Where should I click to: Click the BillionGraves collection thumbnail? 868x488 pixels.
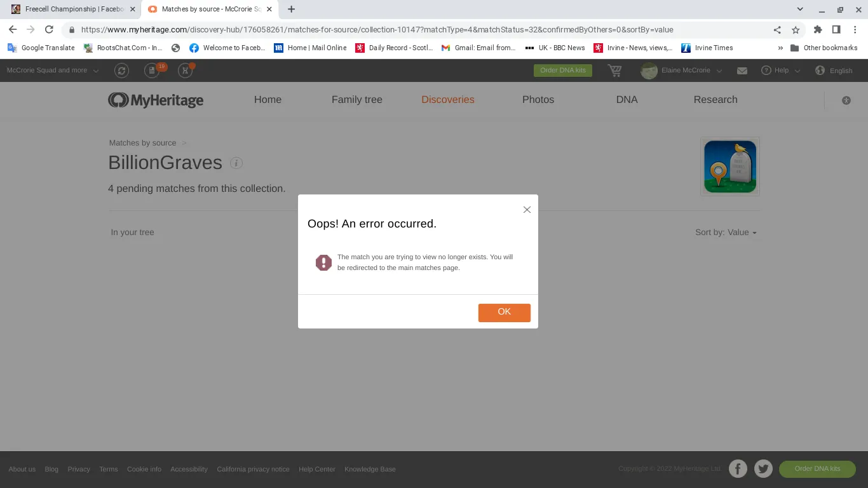tap(729, 166)
